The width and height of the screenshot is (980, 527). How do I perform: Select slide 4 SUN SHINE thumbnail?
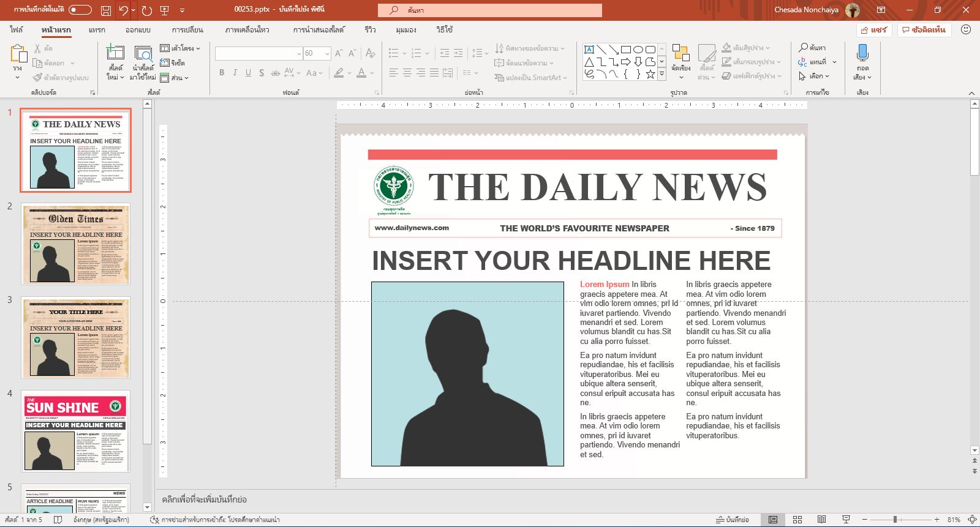point(76,431)
